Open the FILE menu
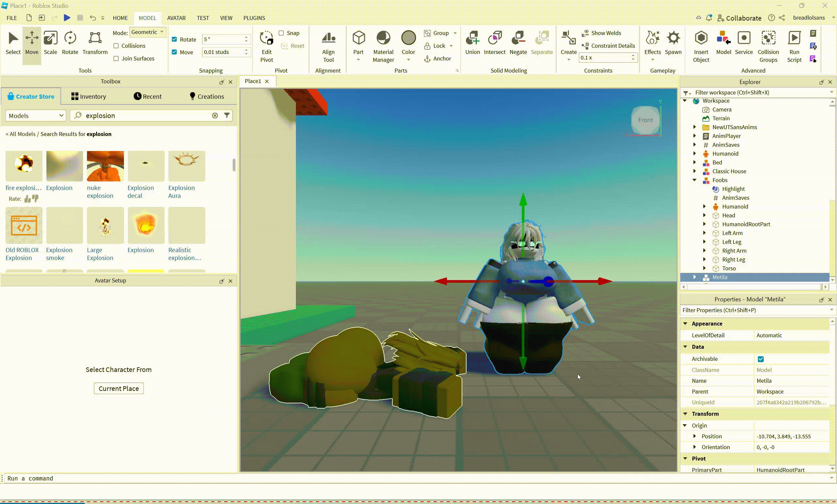 (x=11, y=18)
